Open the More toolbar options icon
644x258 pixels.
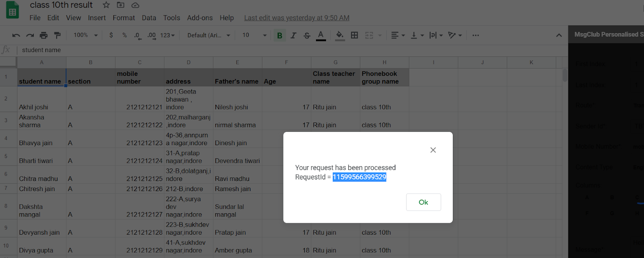point(476,35)
